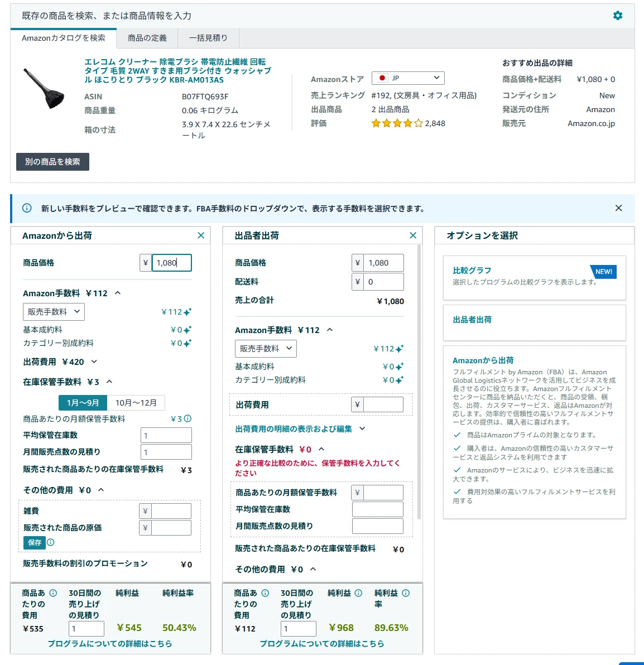This screenshot has width=644, height=665.
Task: Select the 比較グラフ option
Action: tap(534, 278)
